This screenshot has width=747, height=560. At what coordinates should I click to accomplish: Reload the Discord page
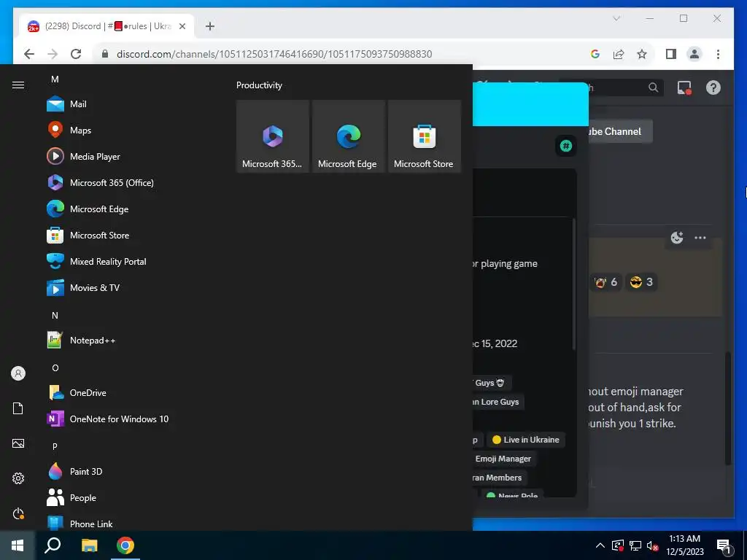[76, 54]
